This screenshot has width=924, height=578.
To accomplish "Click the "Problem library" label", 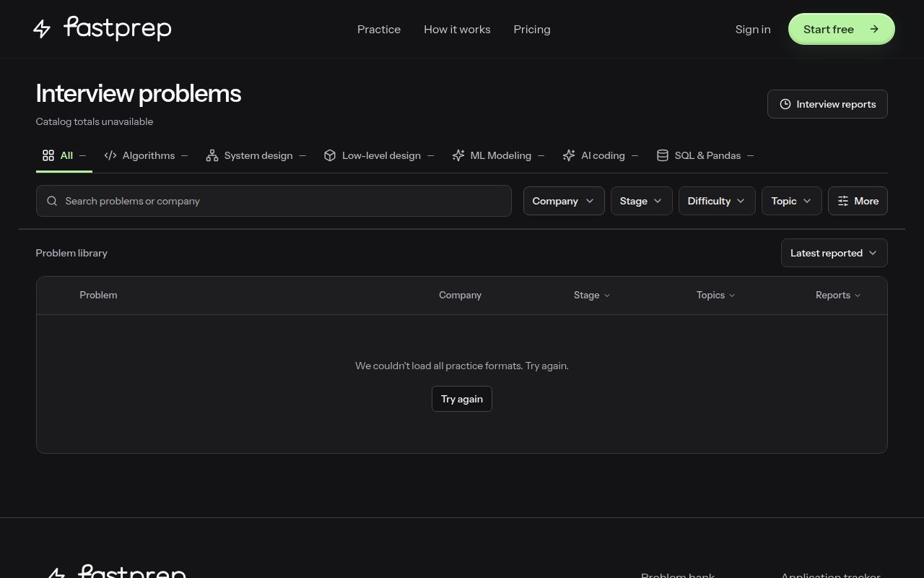I will 71,253.
